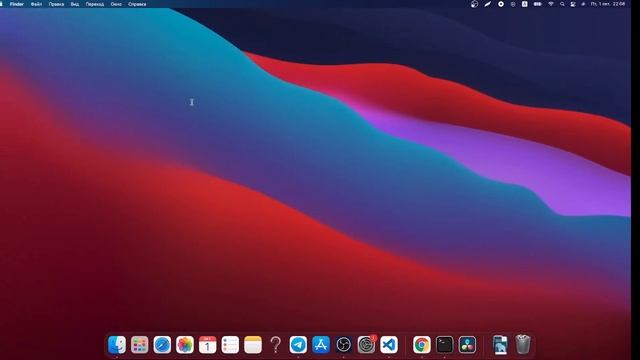Open System Preferences with update badge

click(366, 345)
